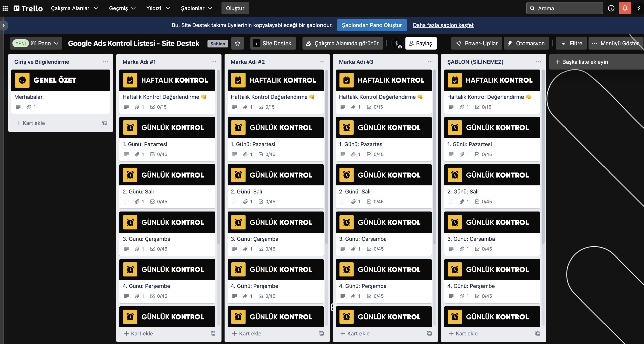Viewport: 644px width, 344px height.
Task: Open list actions for Marka Adı #3
Action: coord(430,62)
